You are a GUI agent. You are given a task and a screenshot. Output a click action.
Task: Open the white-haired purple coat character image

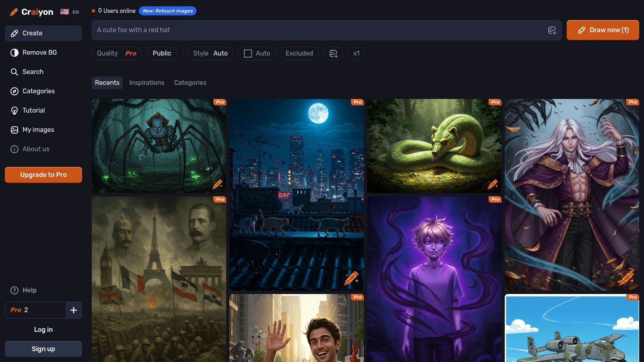coord(572,195)
